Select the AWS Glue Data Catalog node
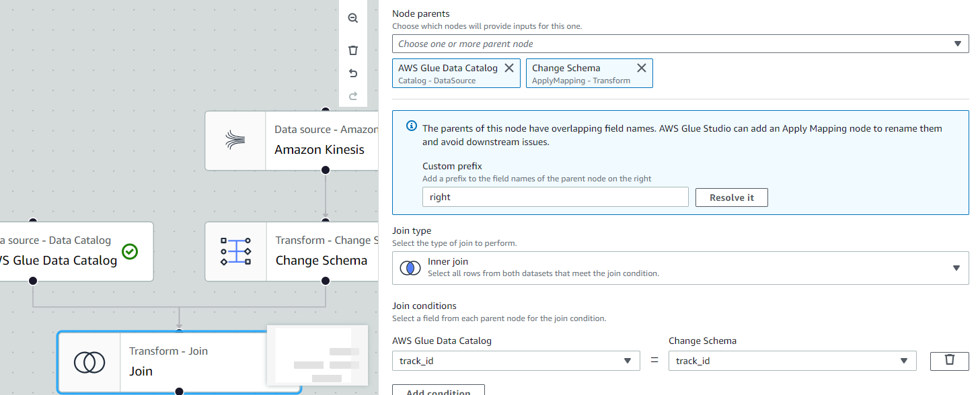The width and height of the screenshot is (980, 395). tap(76, 251)
